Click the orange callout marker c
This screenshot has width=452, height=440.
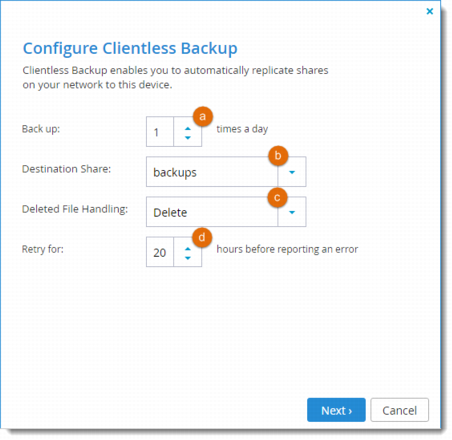[x=277, y=197]
